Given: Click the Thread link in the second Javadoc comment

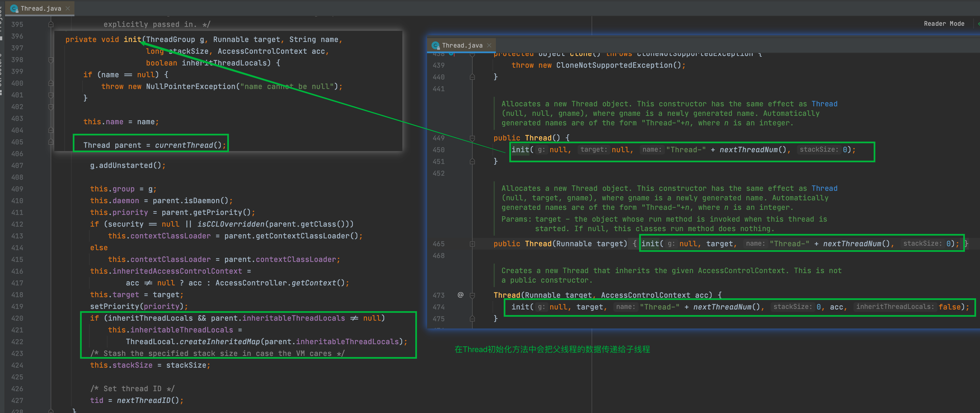Looking at the screenshot, I should [824, 188].
